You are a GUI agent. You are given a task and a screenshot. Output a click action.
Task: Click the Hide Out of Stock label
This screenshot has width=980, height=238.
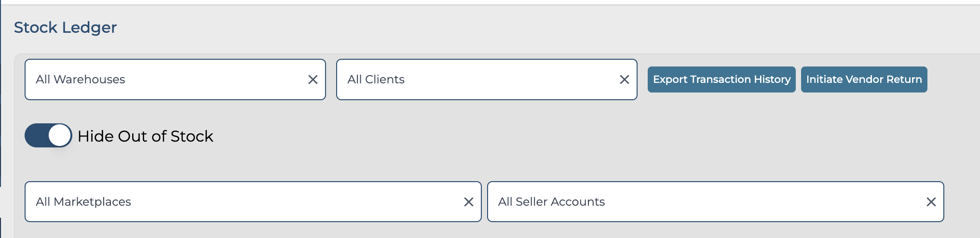click(145, 136)
